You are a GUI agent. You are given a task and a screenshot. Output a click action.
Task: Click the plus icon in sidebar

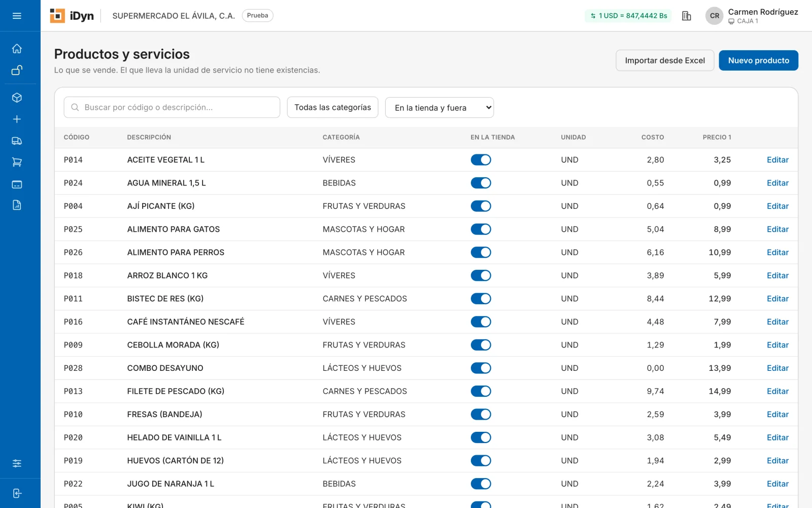[x=17, y=119]
